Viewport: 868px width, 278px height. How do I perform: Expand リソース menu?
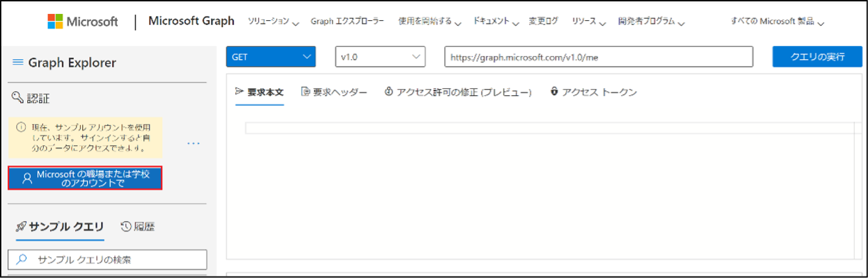pos(589,22)
